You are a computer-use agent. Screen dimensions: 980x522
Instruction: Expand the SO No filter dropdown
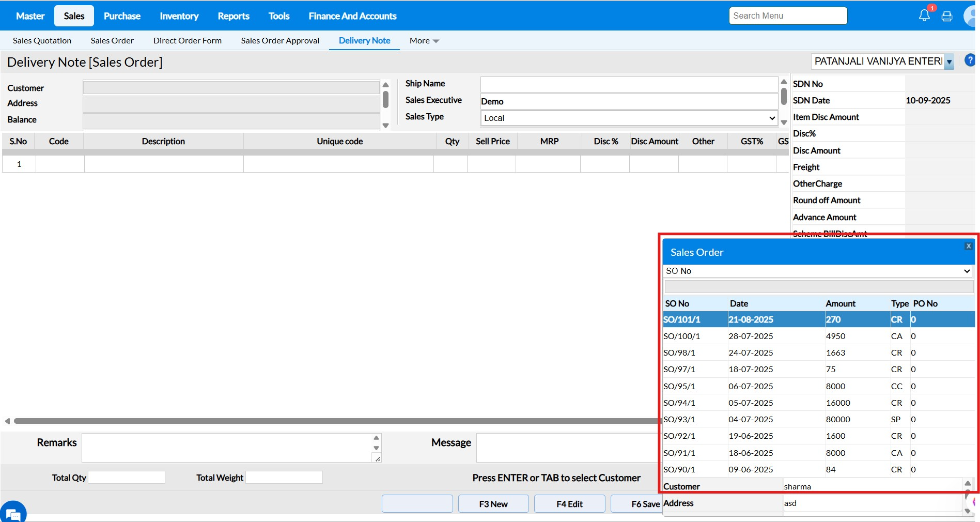tap(818, 271)
